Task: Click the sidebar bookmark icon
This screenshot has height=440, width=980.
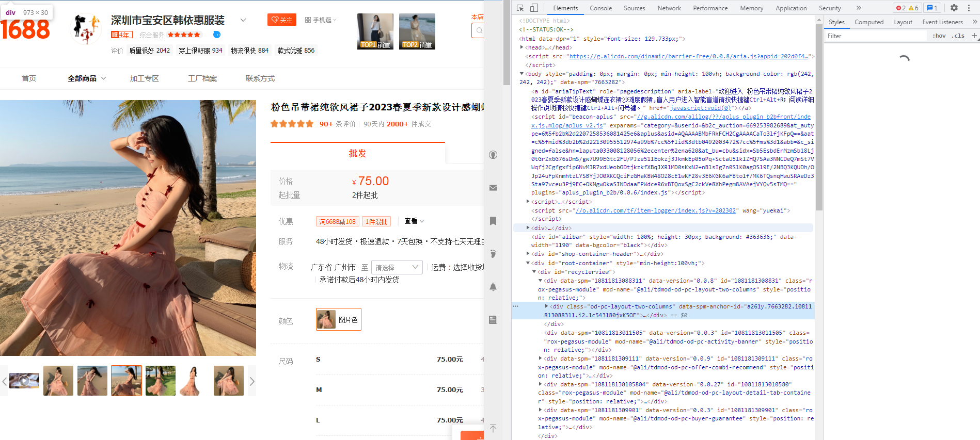Action: (x=493, y=221)
